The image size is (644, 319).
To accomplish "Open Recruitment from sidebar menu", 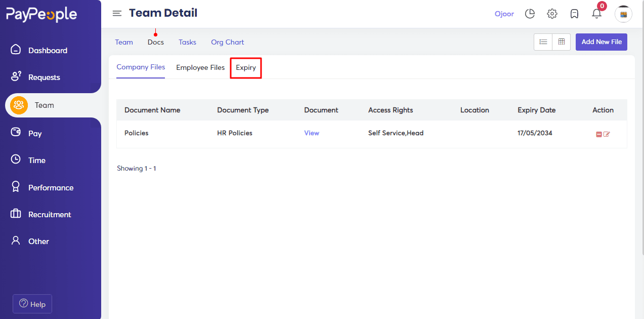I will click(50, 215).
